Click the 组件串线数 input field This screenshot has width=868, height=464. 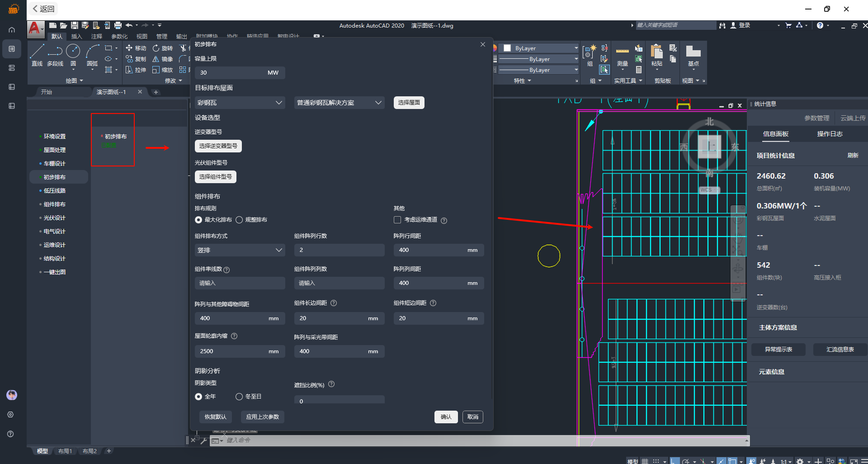tap(240, 283)
